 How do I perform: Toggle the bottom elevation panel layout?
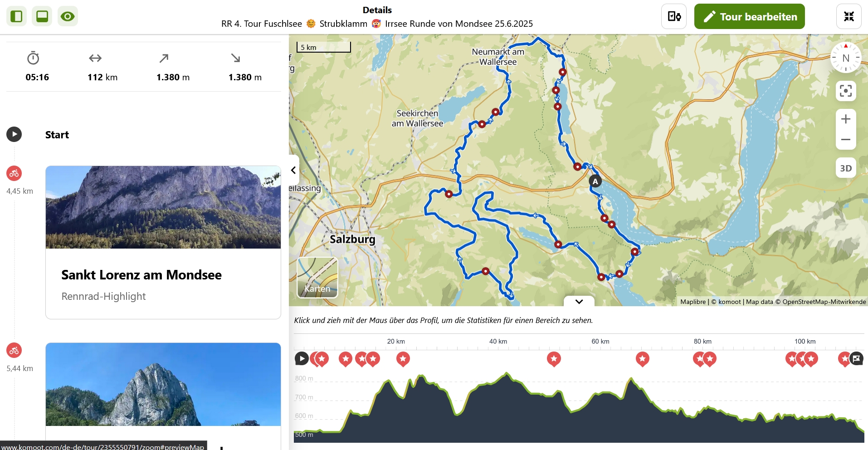[x=42, y=16]
